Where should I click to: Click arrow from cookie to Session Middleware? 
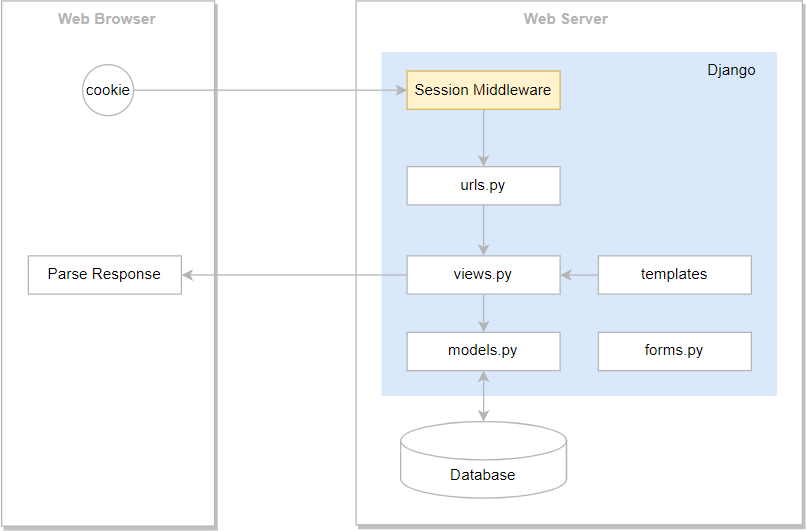(270, 90)
